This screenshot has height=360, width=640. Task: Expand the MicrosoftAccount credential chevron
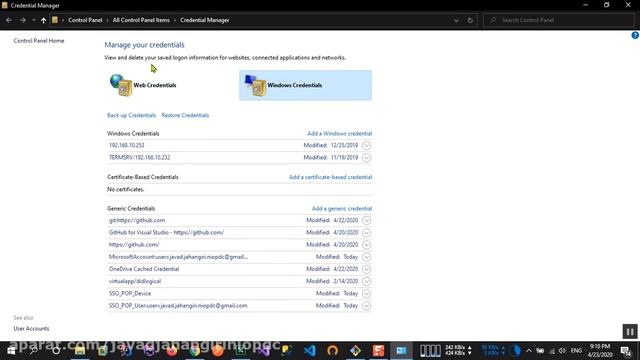pos(367,257)
